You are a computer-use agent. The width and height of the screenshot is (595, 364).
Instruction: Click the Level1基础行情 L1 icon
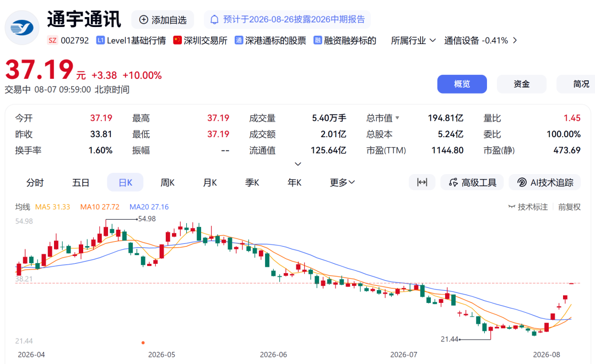click(x=100, y=40)
